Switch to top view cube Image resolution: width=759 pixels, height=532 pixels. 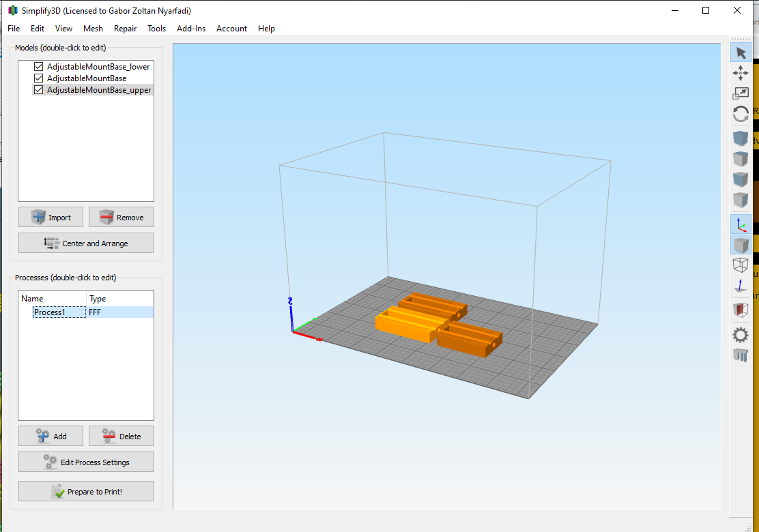[741, 159]
